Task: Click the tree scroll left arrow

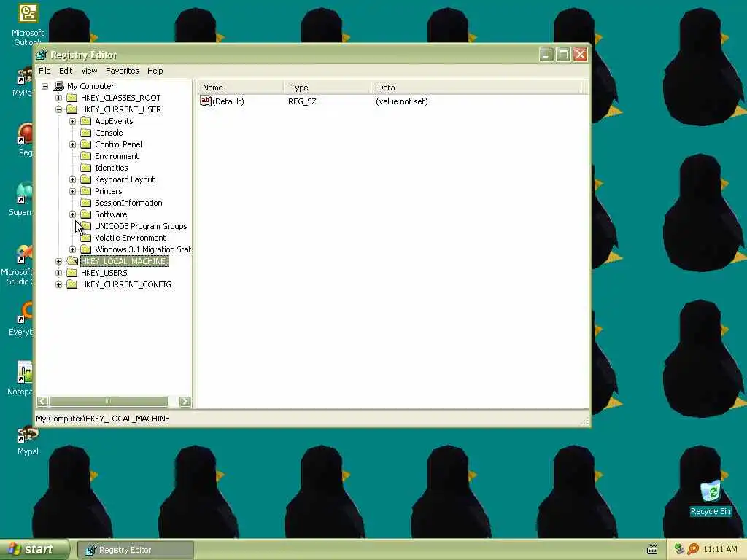Action: tap(42, 402)
